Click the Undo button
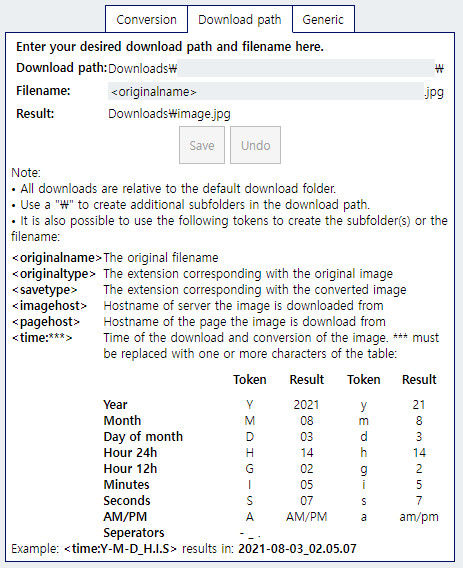This screenshot has height=568, width=463. click(x=255, y=145)
